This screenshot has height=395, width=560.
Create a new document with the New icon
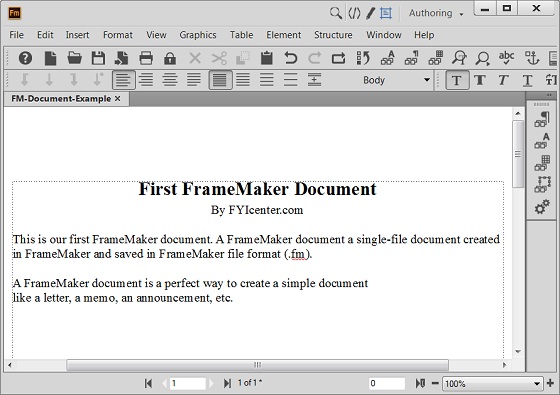click(50, 58)
